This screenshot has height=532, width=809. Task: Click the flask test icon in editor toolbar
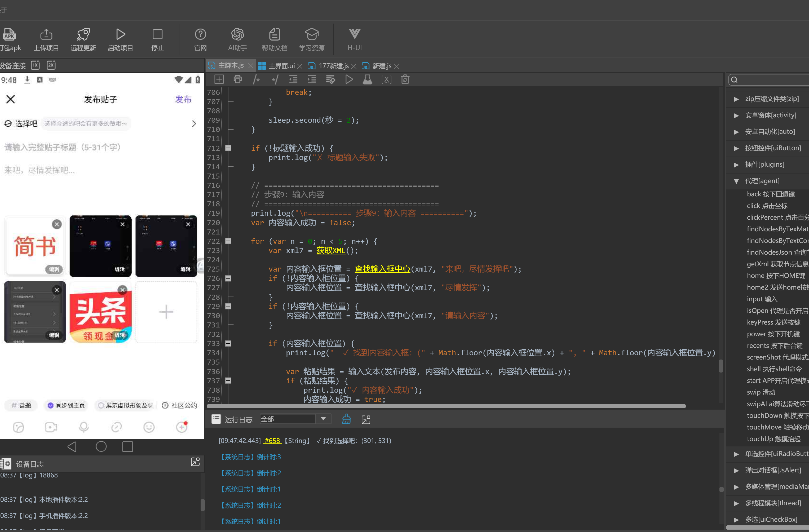coord(368,79)
